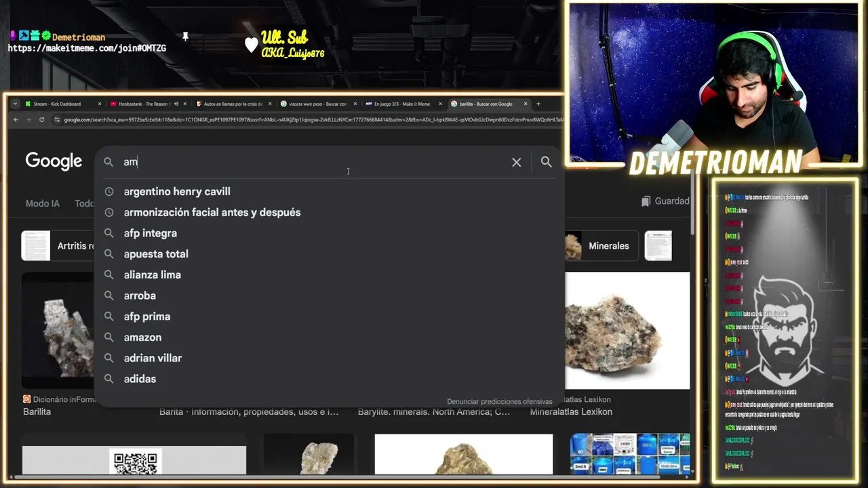Open the Modo IA search tab

43,203
